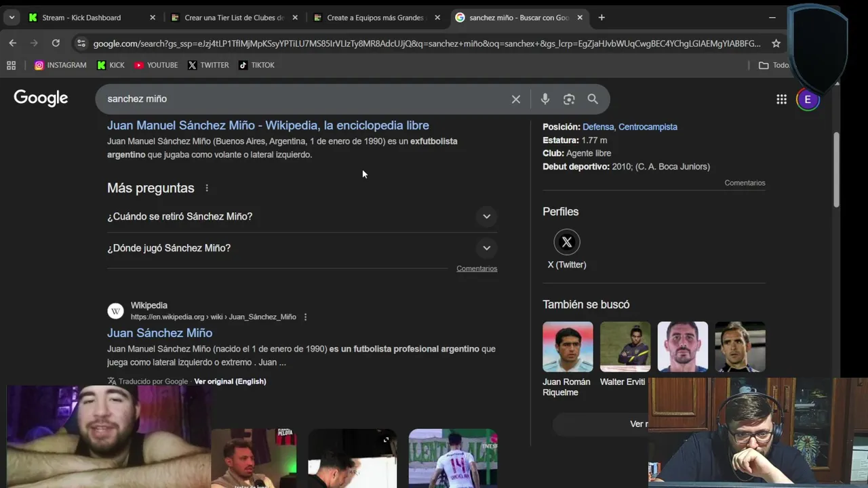Open the TIKTOK bookmark

pyautogui.click(x=256, y=65)
